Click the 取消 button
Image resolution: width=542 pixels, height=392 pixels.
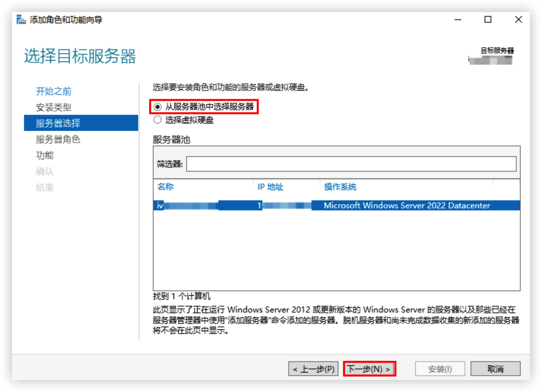[495, 369]
